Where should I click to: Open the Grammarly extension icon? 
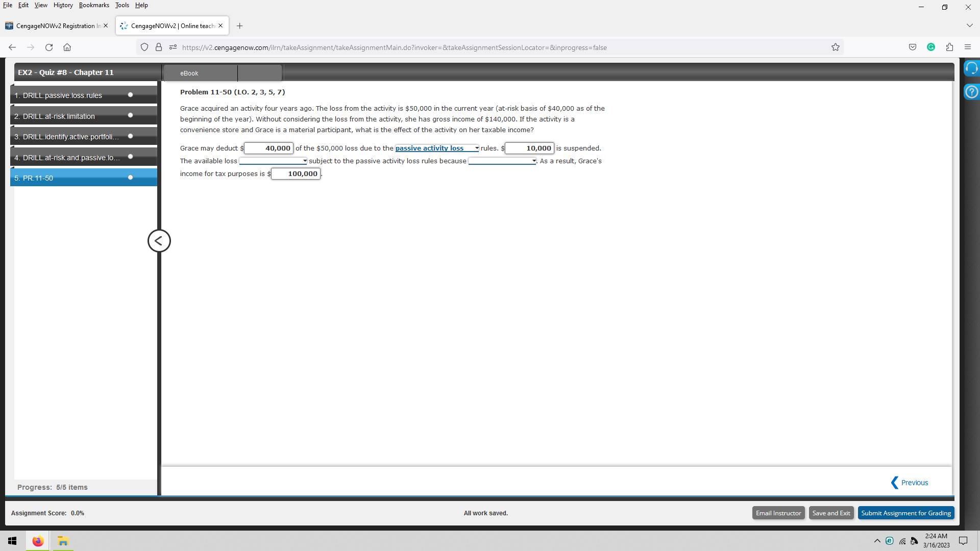point(930,47)
